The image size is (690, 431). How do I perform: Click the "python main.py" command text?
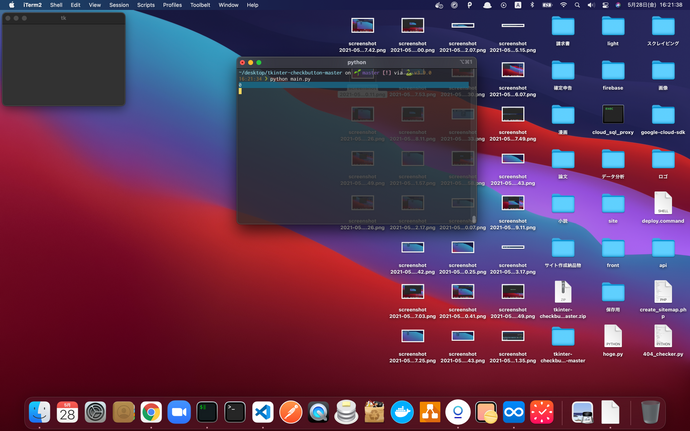pyautogui.click(x=290, y=79)
